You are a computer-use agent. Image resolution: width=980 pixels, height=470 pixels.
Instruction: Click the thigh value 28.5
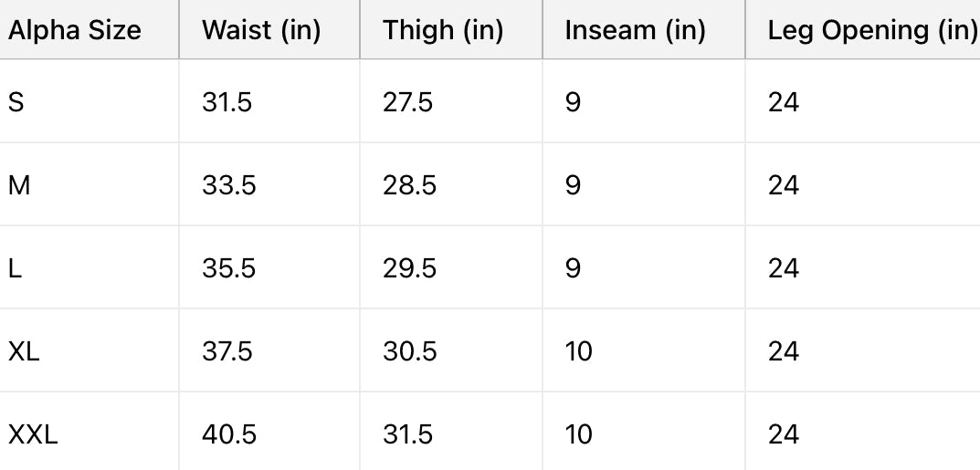409,185
